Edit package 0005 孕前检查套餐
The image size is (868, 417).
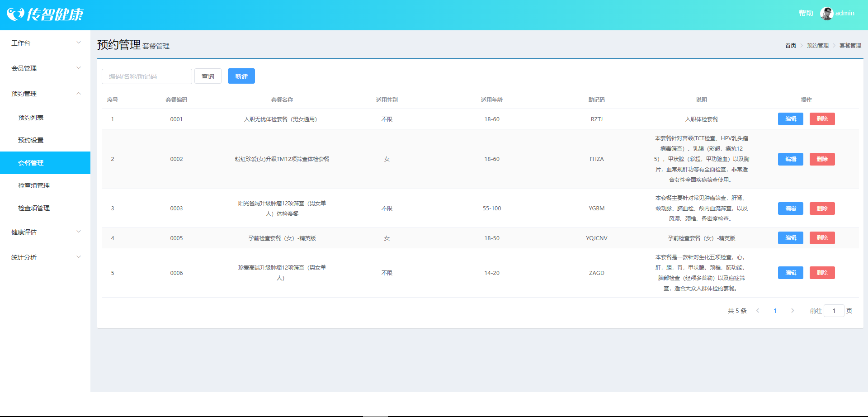coord(791,238)
